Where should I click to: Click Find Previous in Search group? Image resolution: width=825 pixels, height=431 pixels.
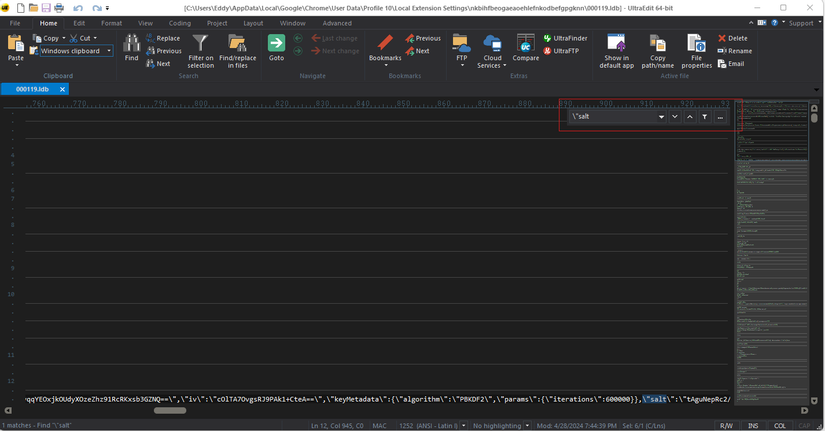point(164,51)
